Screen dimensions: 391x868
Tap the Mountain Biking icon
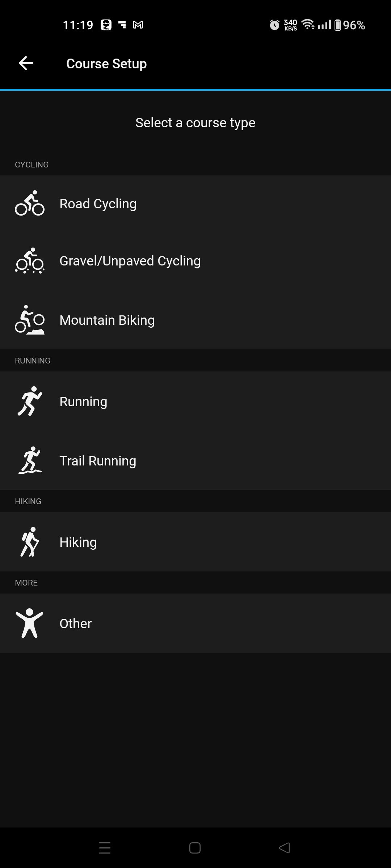point(30,320)
